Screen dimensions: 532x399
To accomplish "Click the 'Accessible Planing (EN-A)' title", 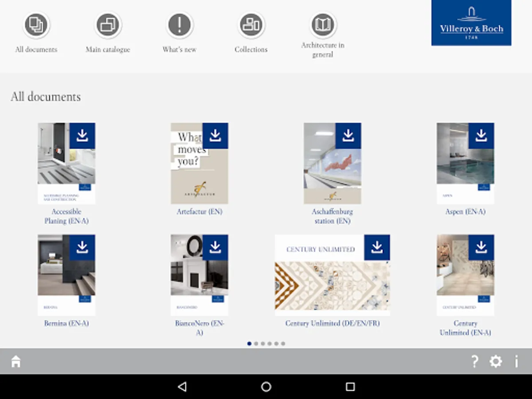I will point(66,216).
